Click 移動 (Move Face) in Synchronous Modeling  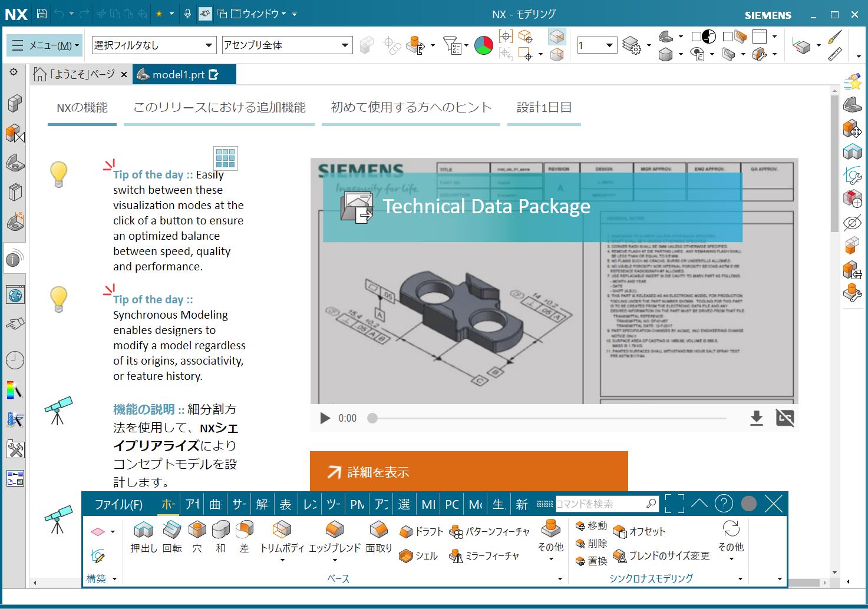coord(591,526)
